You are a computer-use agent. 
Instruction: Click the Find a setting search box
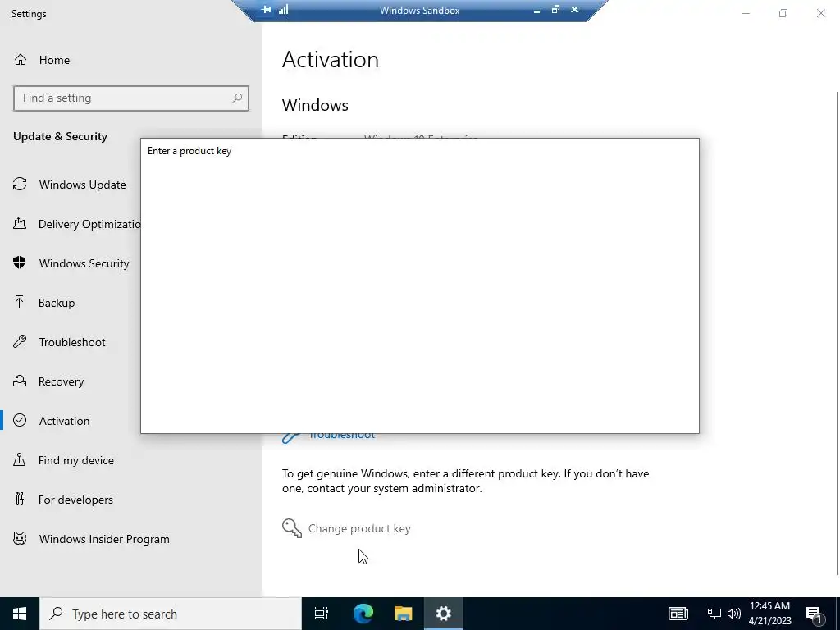click(x=131, y=98)
